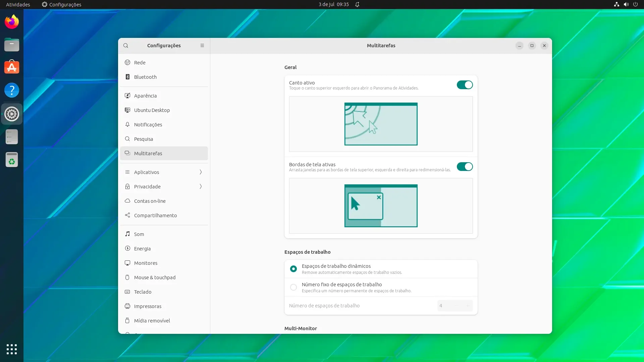The height and width of the screenshot is (362, 644).
Task: Maximize the Configurações window
Action: tap(532, 46)
